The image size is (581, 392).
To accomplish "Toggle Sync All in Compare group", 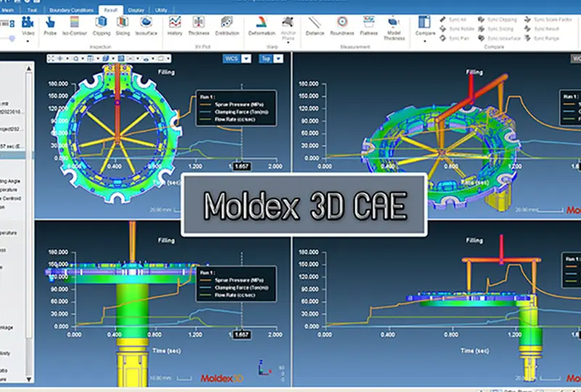I will pos(453,20).
